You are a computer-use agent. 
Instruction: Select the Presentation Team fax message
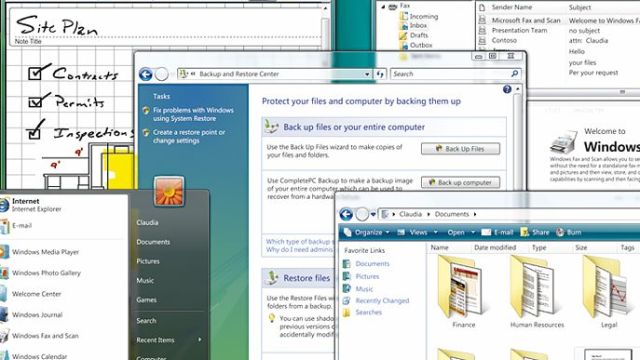point(519,30)
